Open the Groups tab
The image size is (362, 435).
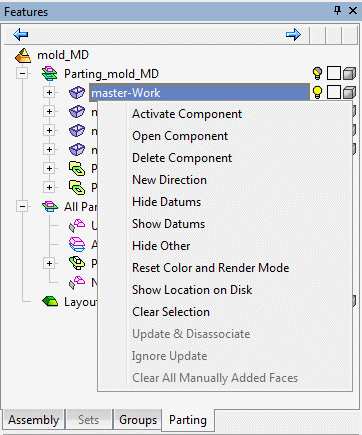tap(138, 420)
